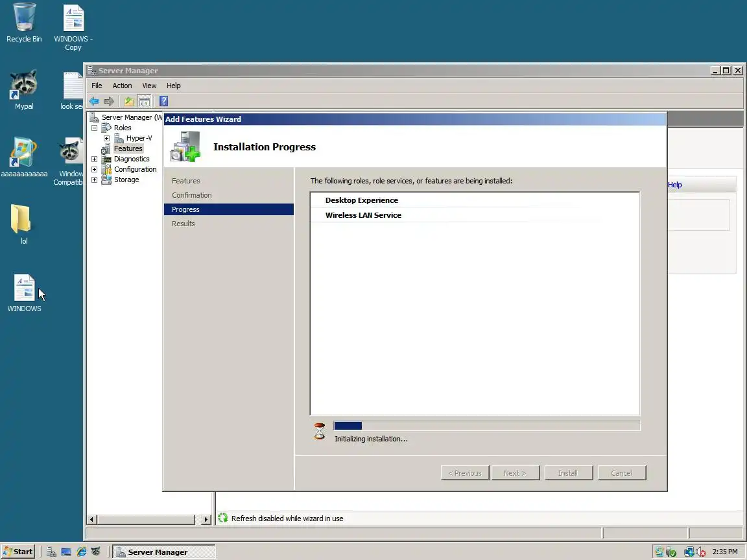Click the Up One Level folder icon
747x560 pixels.
(128, 101)
